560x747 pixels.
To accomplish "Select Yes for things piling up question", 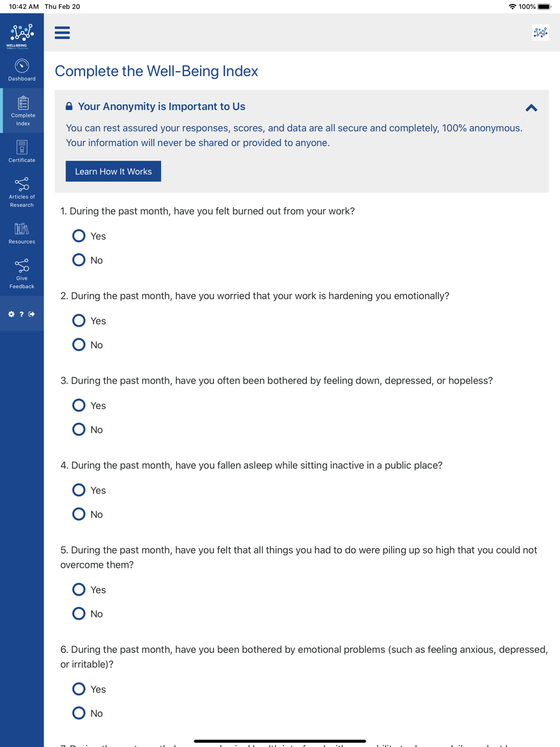I will tap(79, 589).
